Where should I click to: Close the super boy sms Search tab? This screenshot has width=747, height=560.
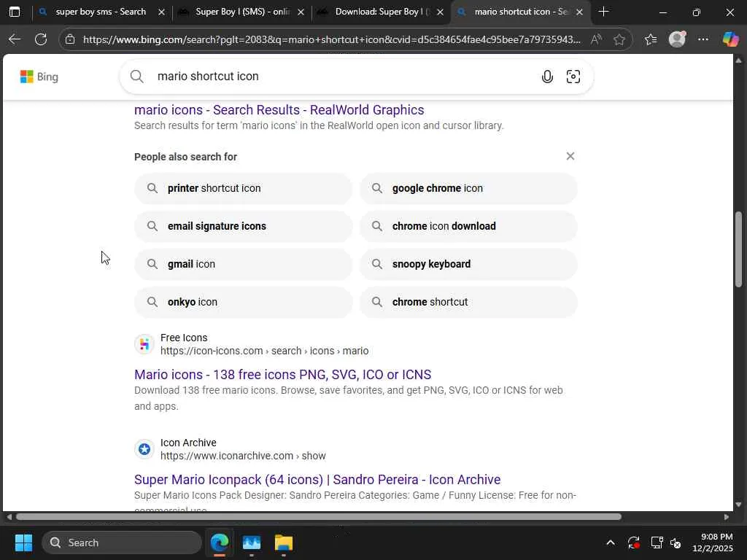click(x=161, y=12)
